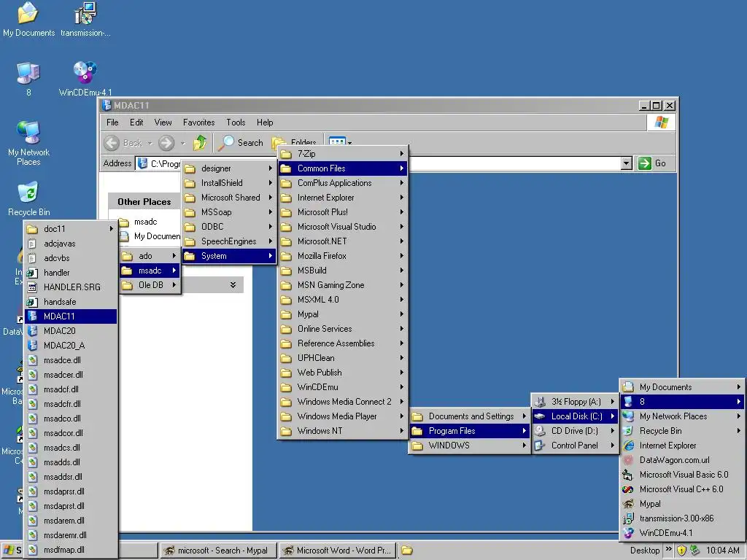747x560 pixels.
Task: Click the Back toolbar button
Action: [128, 142]
